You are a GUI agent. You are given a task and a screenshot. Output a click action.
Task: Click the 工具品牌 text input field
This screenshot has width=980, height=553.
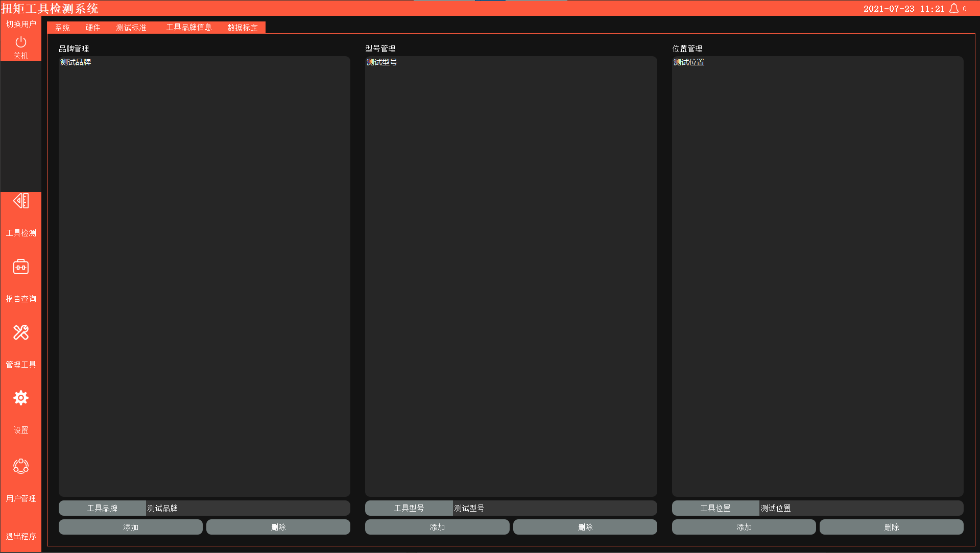pyautogui.click(x=248, y=508)
